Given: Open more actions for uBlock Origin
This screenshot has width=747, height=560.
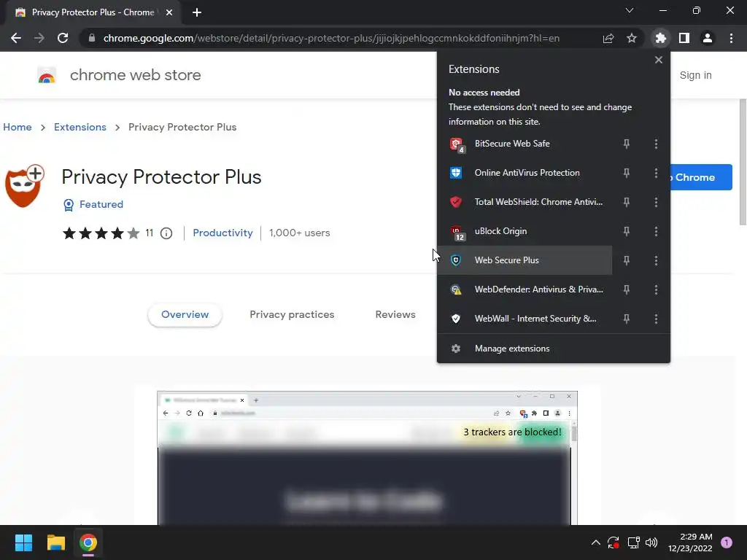Looking at the screenshot, I should point(656,231).
